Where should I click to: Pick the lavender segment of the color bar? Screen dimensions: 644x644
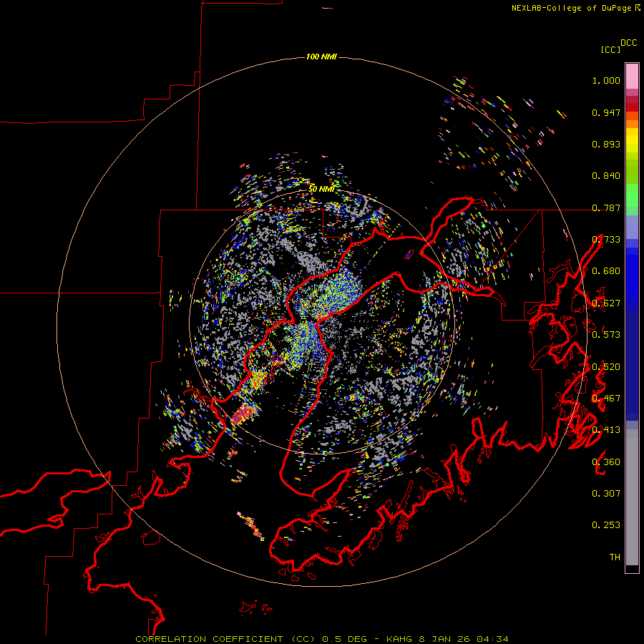tap(632, 228)
